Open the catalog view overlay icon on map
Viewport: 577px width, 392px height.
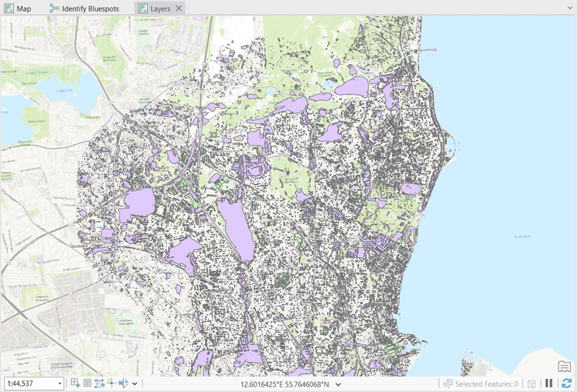tap(564, 367)
